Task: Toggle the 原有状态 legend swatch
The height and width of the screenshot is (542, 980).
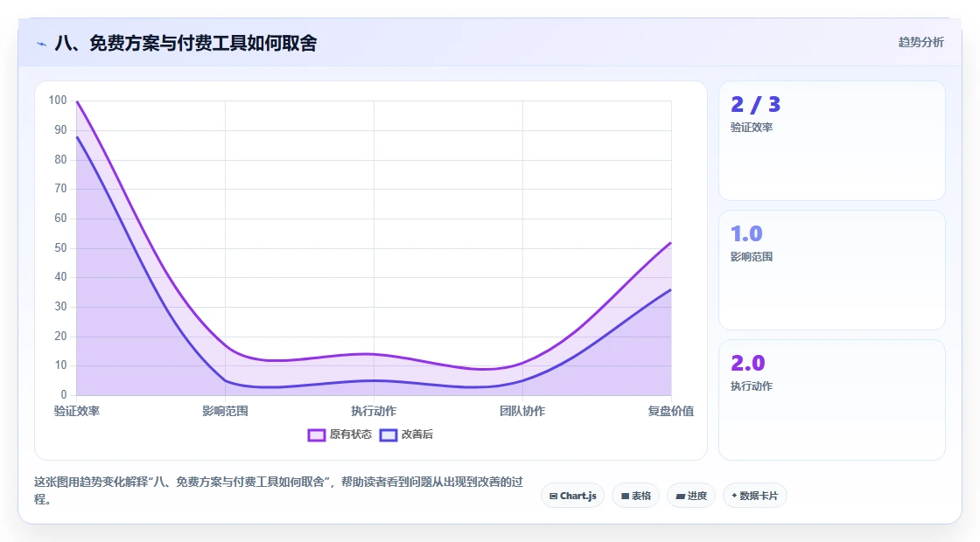Action: (316, 434)
